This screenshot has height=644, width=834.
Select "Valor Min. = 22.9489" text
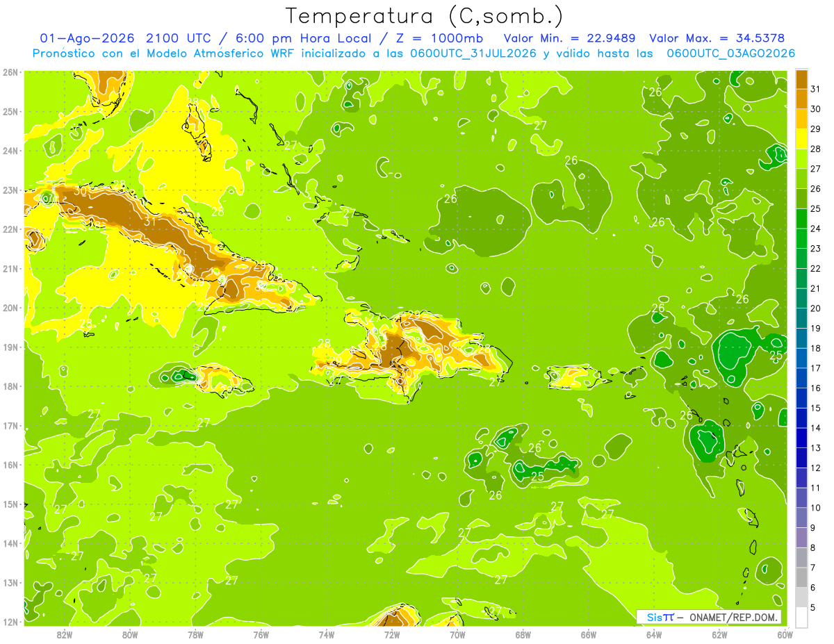pos(570,38)
